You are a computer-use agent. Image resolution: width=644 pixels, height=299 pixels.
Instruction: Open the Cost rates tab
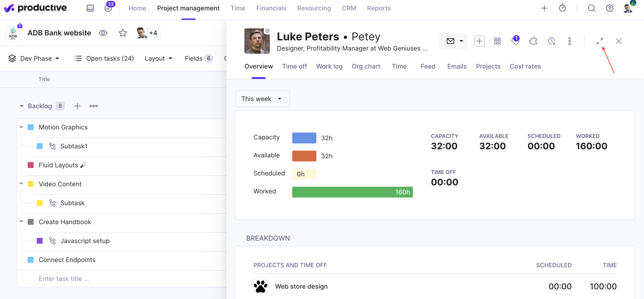pos(525,66)
